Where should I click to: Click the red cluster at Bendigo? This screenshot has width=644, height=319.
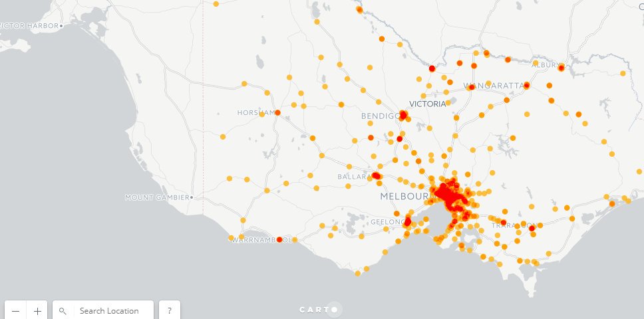point(403,115)
